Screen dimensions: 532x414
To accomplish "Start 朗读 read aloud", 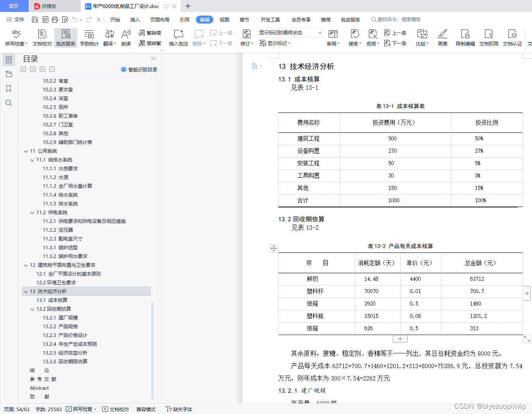I will [126, 38].
